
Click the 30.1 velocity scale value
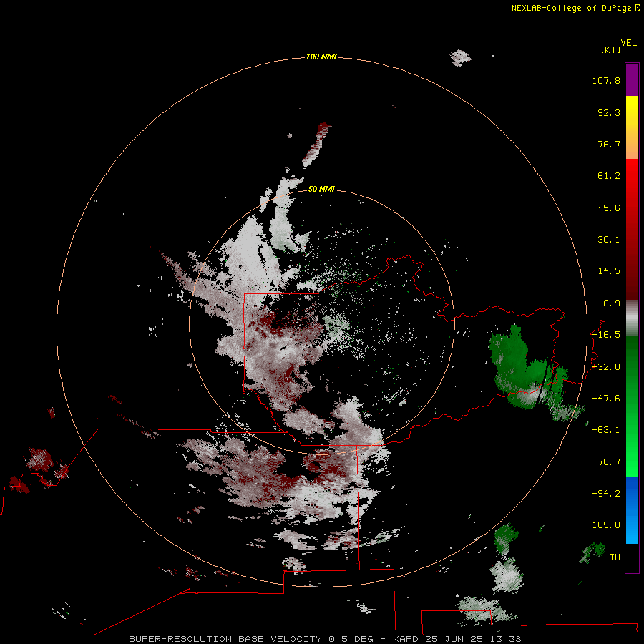(609, 240)
